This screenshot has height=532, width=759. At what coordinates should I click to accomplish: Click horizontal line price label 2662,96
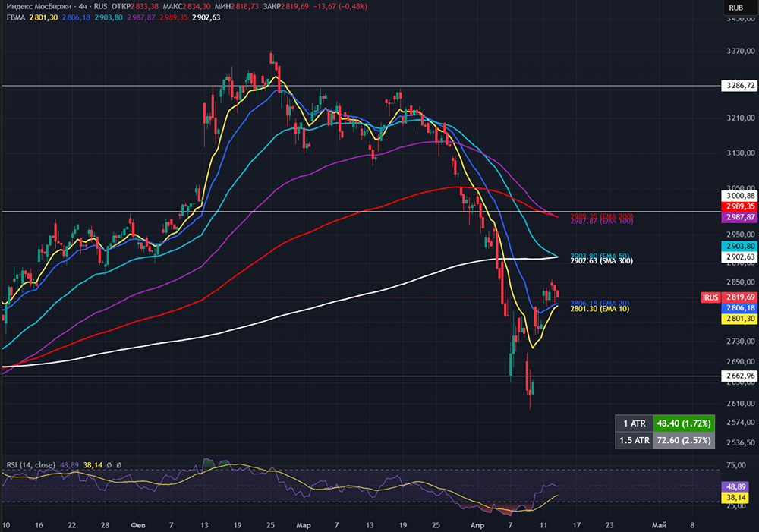tap(739, 376)
